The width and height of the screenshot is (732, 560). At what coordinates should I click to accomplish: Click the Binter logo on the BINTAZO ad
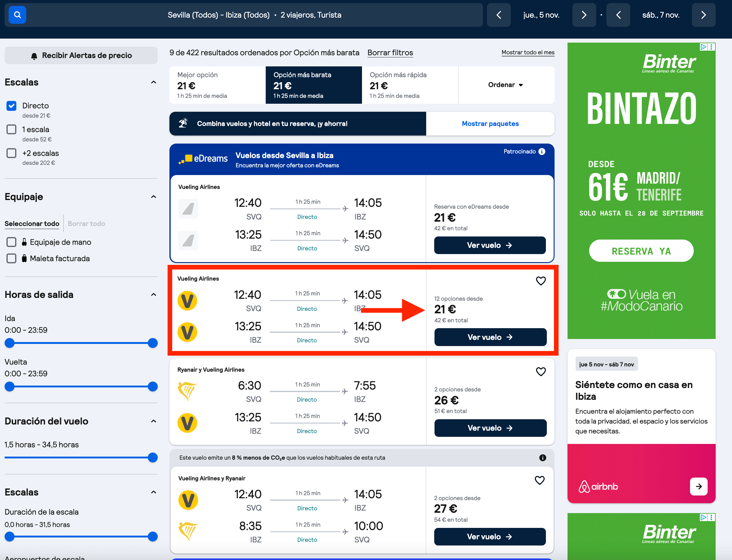(x=669, y=63)
